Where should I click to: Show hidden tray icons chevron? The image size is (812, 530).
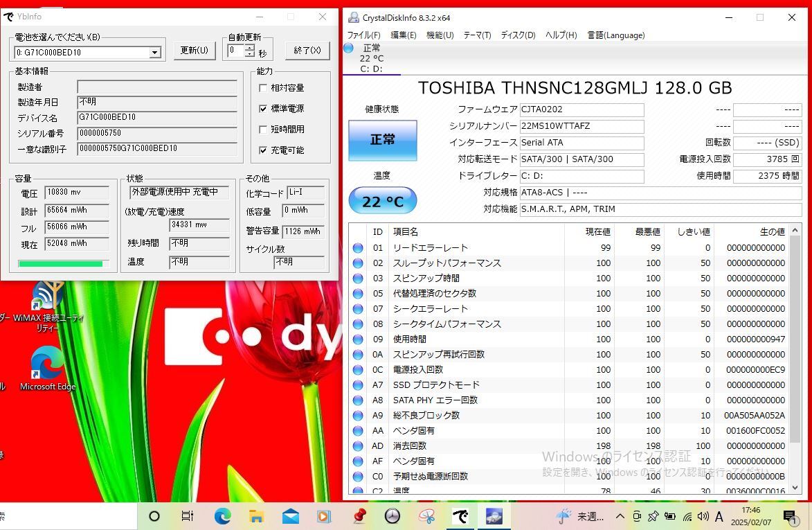point(620,516)
